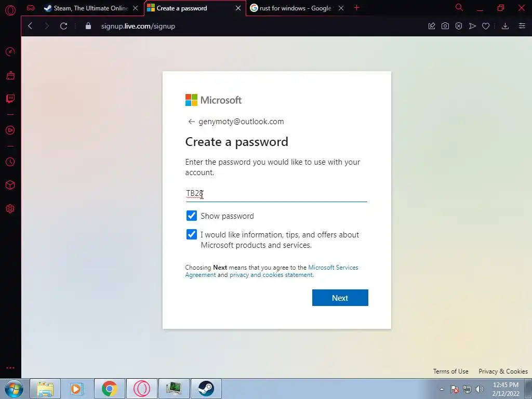Close the rust for windows tab

tap(341, 8)
